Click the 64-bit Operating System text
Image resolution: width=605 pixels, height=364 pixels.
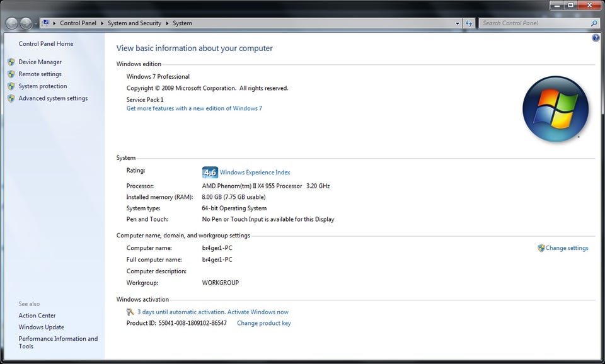click(234, 208)
